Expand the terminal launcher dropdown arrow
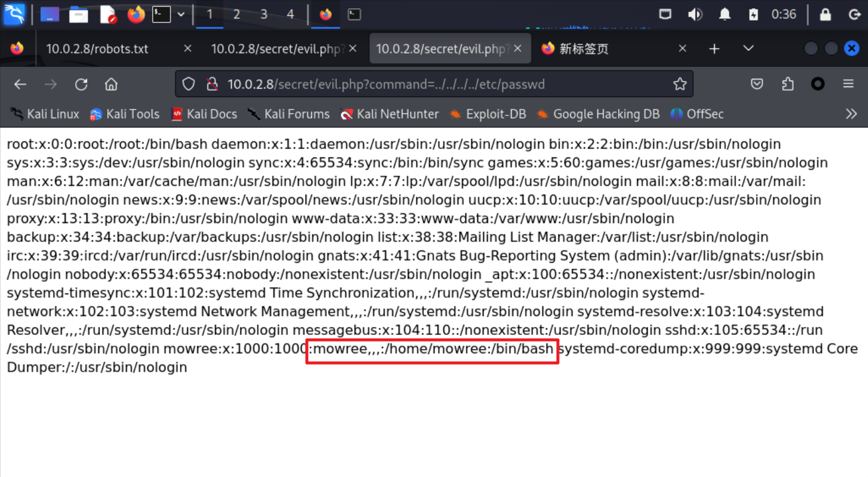The width and height of the screenshot is (868, 477). 181,14
